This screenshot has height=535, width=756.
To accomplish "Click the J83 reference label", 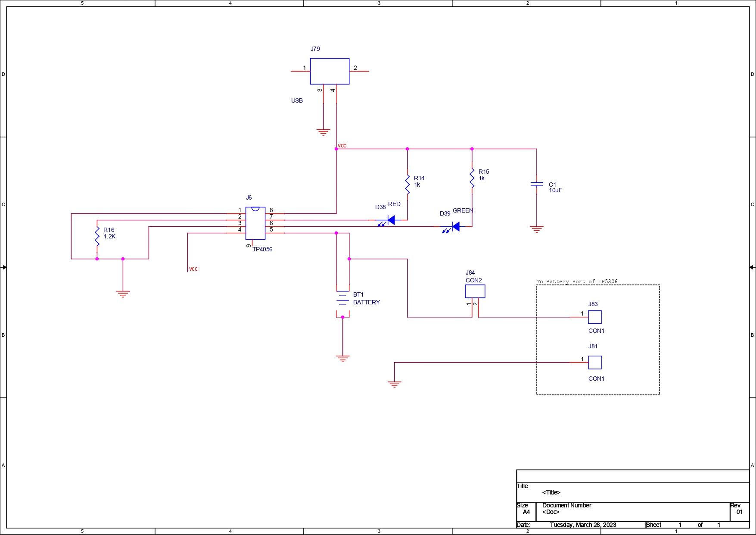I will 593,304.
